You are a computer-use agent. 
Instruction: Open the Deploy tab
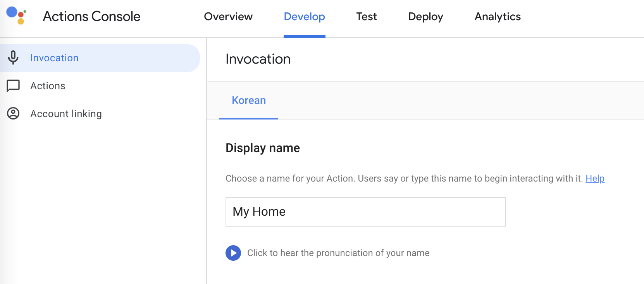pyautogui.click(x=425, y=17)
